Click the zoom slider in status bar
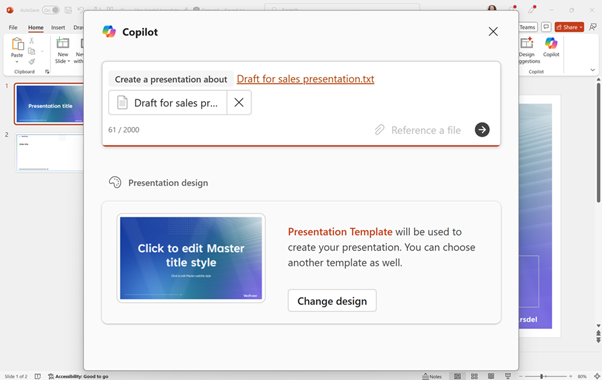Viewport: 602px width, 380px height. 546,376
